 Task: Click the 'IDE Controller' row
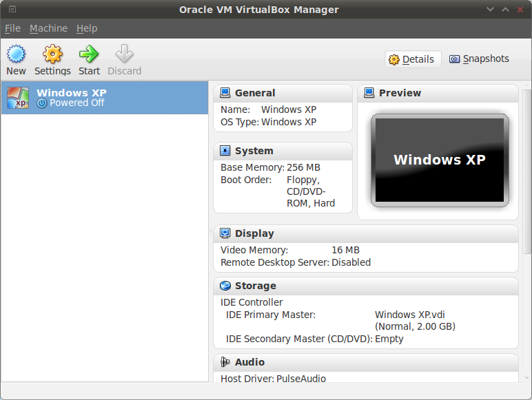pyautogui.click(x=252, y=302)
